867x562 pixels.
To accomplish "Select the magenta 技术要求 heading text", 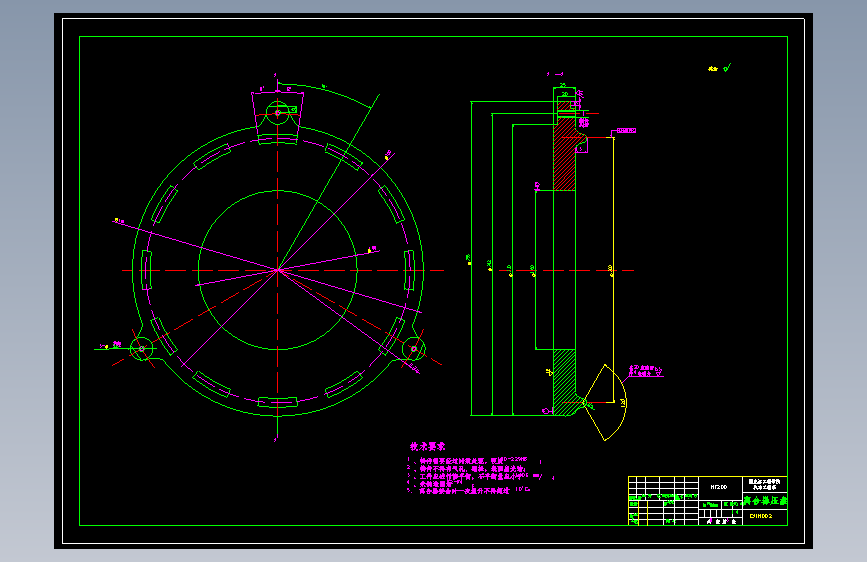I will [x=427, y=446].
